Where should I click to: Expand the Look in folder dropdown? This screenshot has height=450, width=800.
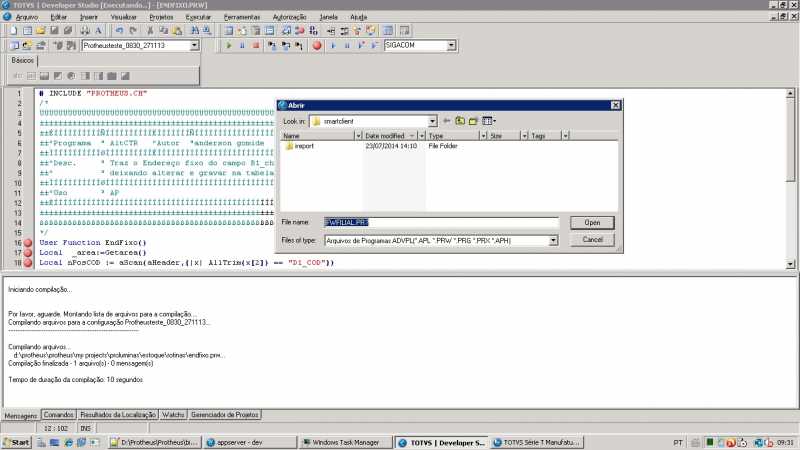point(432,121)
